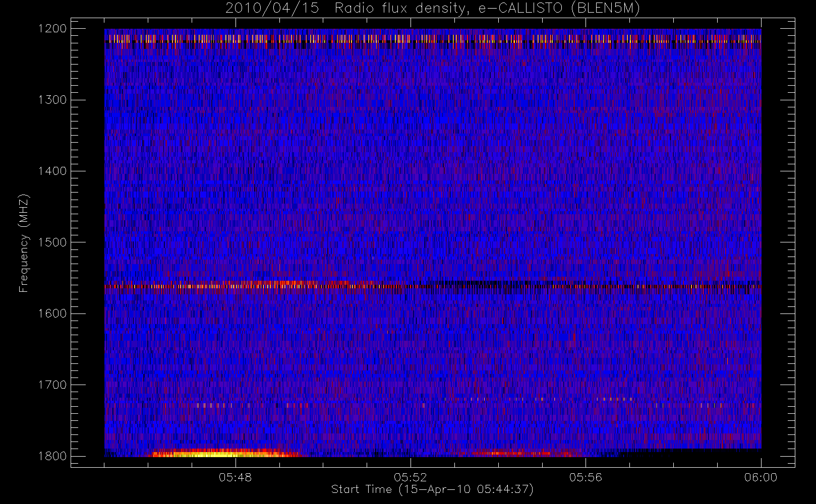Select the 1600 frequency axis label
816x504 pixels.
[x=52, y=313]
